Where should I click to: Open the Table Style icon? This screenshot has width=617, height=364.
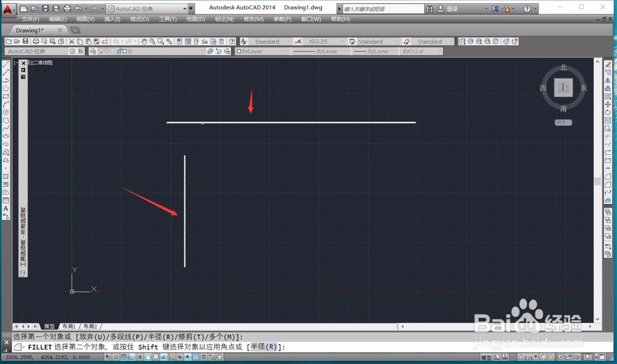pyautogui.click(x=352, y=41)
